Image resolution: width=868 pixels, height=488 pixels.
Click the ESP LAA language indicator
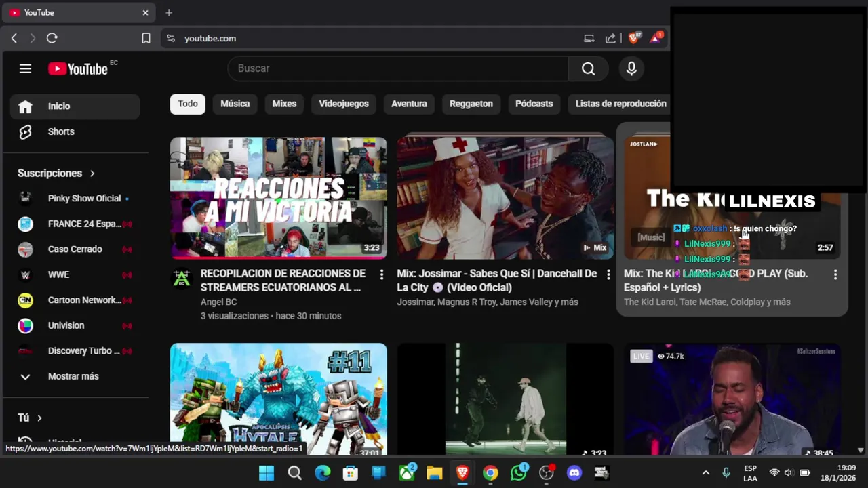(750, 472)
